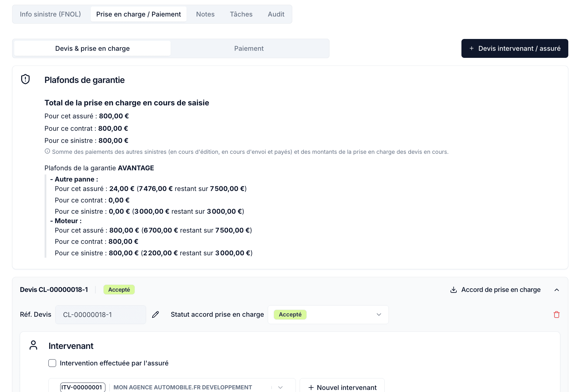Image resolution: width=581 pixels, height=392 pixels.
Task: Click the pencil icon to edit Réf. Devis
Action: click(x=155, y=315)
